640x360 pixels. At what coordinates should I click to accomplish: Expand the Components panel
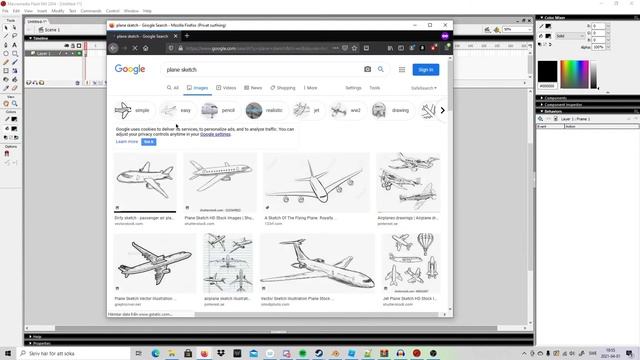point(542,98)
